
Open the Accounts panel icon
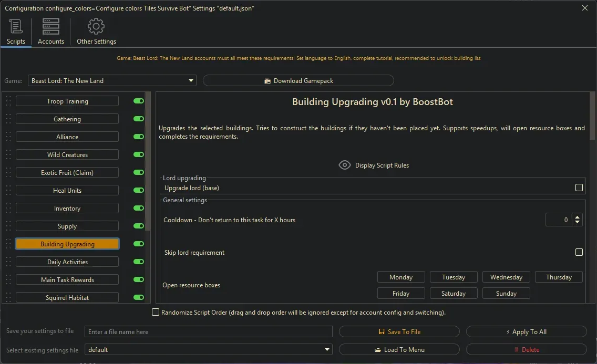50,26
